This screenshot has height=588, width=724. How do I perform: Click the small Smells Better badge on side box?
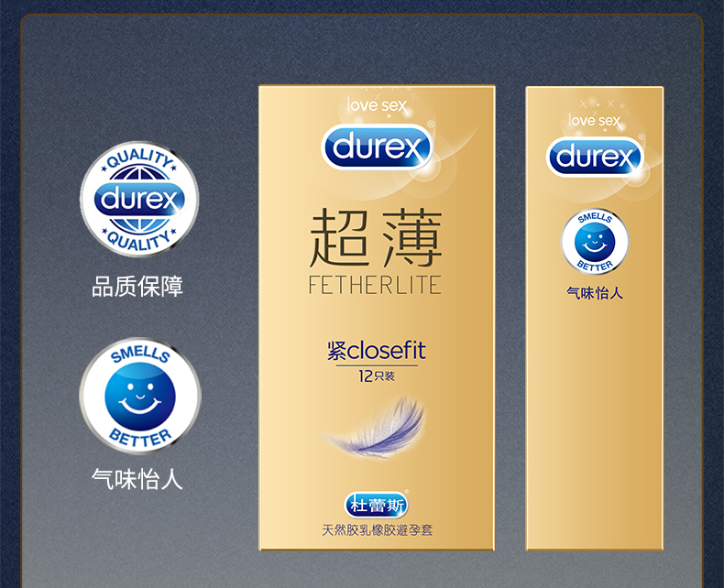[595, 242]
